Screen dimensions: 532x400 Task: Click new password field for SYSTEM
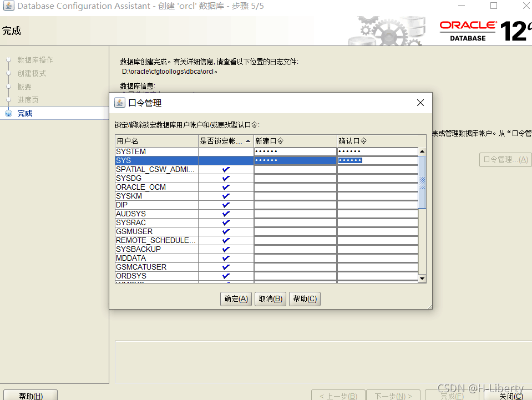coord(295,151)
